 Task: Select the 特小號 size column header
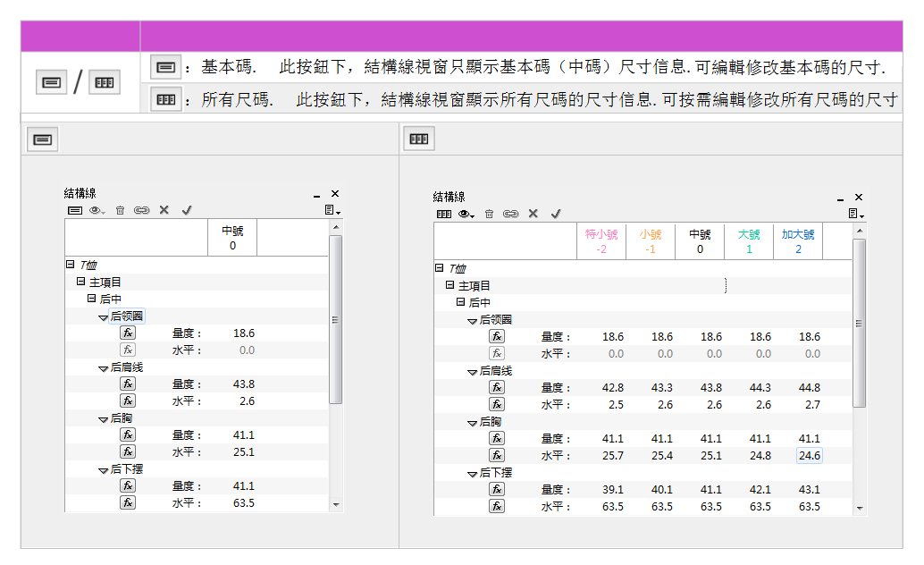click(x=601, y=241)
